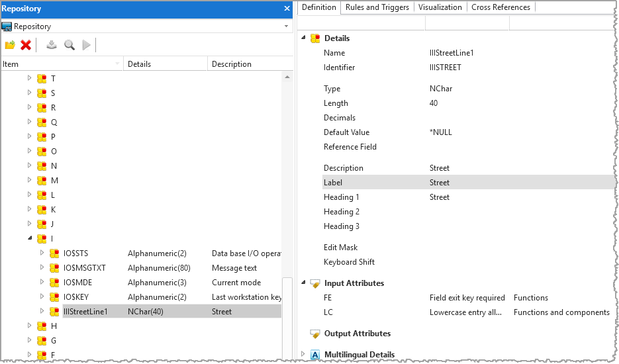
Task: Switch to the Rules and Triggers tab
Action: [x=377, y=7]
